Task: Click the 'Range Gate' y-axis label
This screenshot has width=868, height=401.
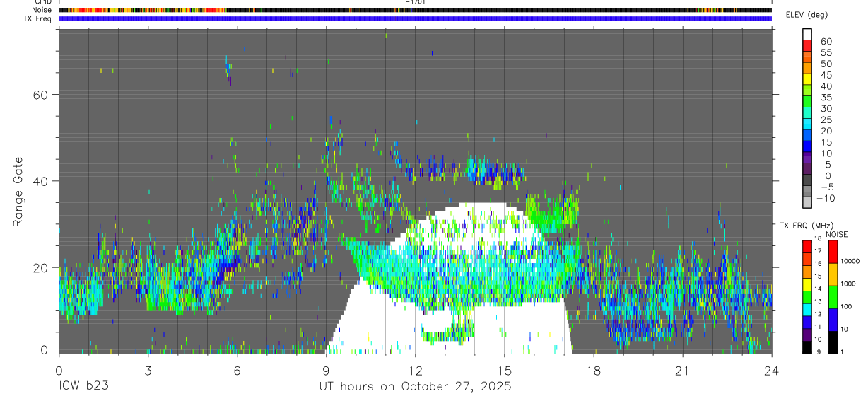Action: pos(18,192)
